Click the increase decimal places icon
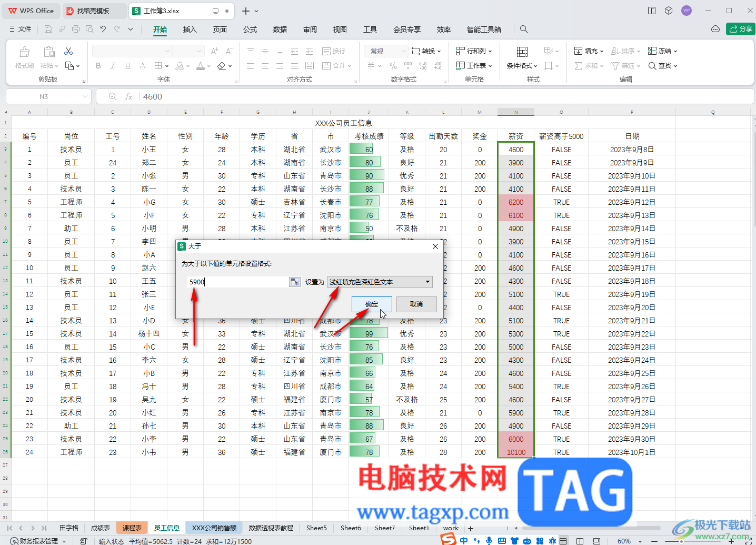Image resolution: width=756 pixels, height=545 pixels. coord(423,66)
